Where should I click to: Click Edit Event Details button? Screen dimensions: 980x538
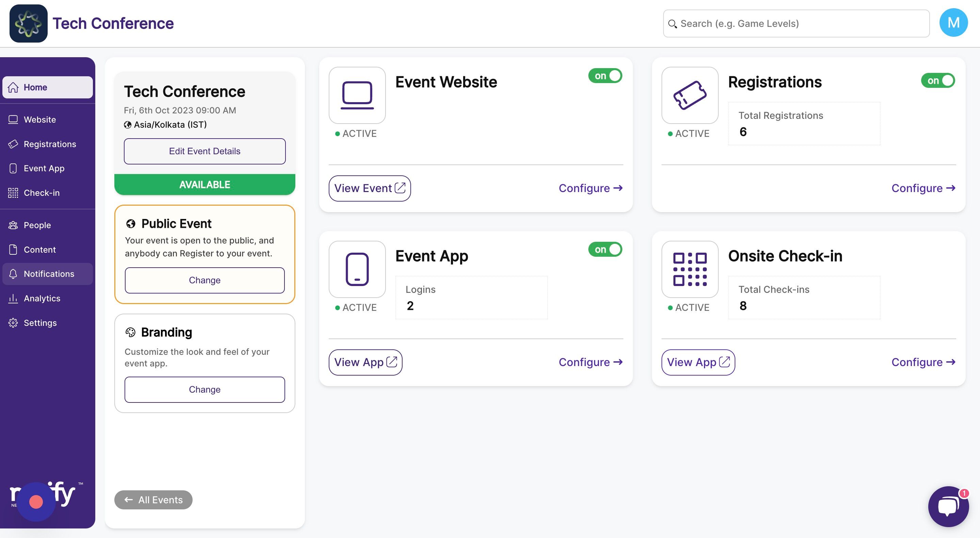coord(204,151)
